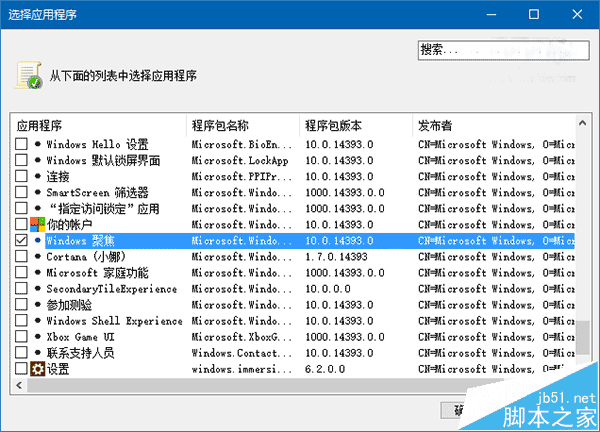Click the vertical scrollbar thumb
Viewport: 600px width, 432px height.
pyautogui.click(x=582, y=337)
